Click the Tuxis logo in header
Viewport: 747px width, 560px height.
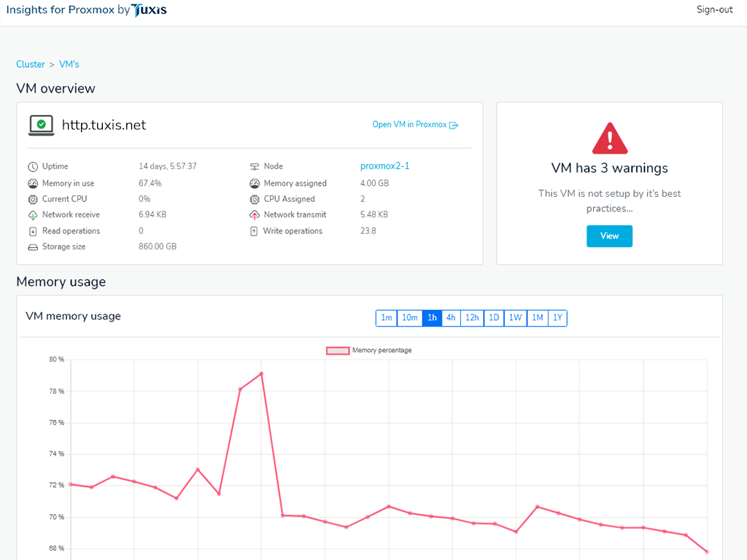click(x=149, y=10)
